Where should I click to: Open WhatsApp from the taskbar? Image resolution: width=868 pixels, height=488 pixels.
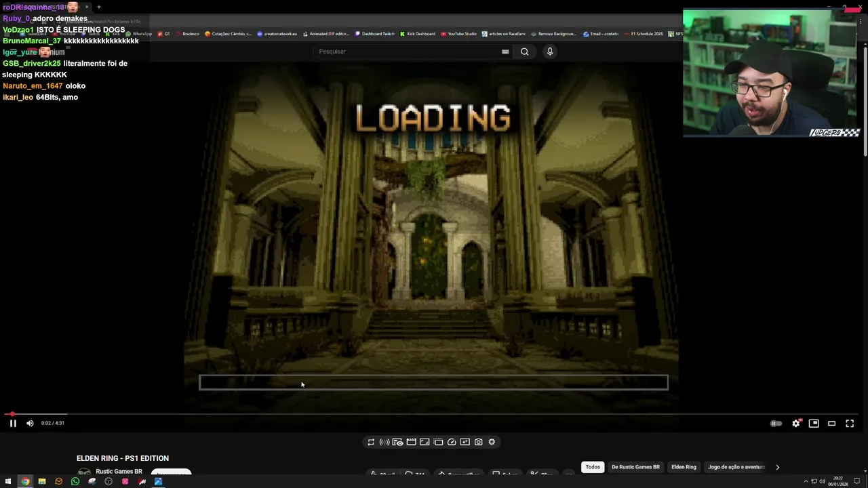click(x=75, y=482)
